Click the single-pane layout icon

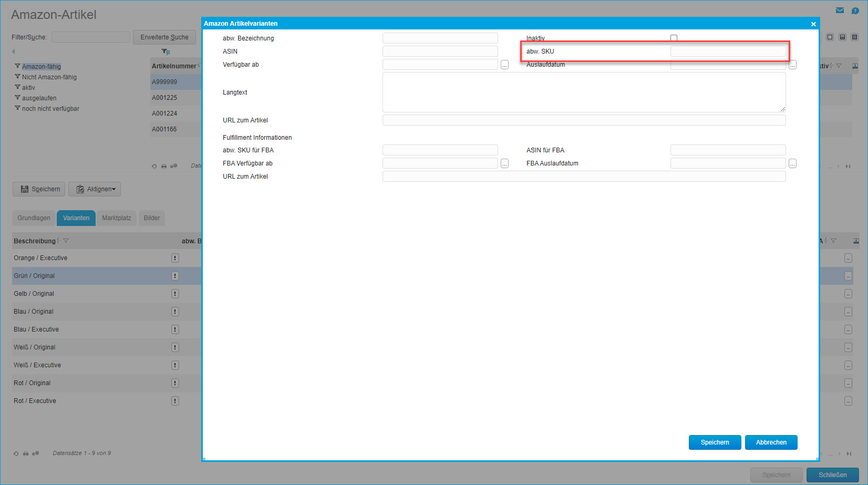pos(830,37)
